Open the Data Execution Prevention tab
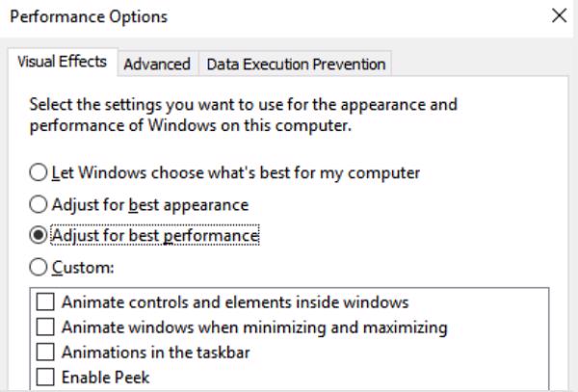Image resolution: width=578 pixels, height=392 pixels. point(295,65)
